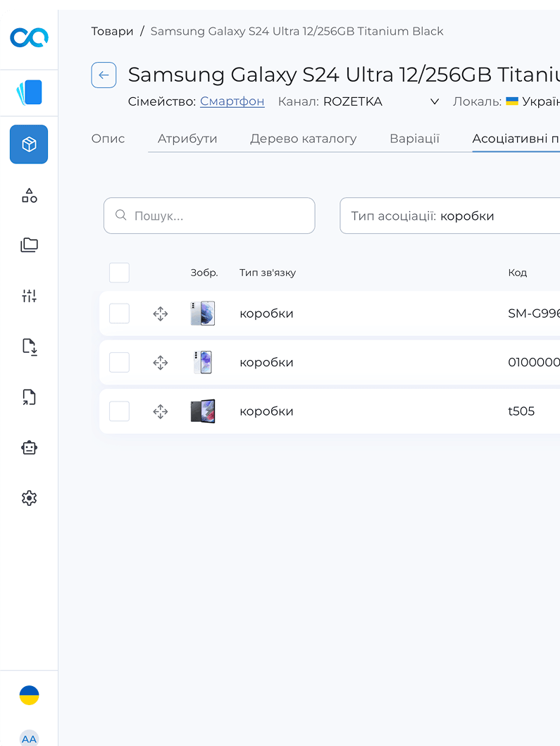
Task: Tick the checkbox for t505 row
Action: (120, 411)
